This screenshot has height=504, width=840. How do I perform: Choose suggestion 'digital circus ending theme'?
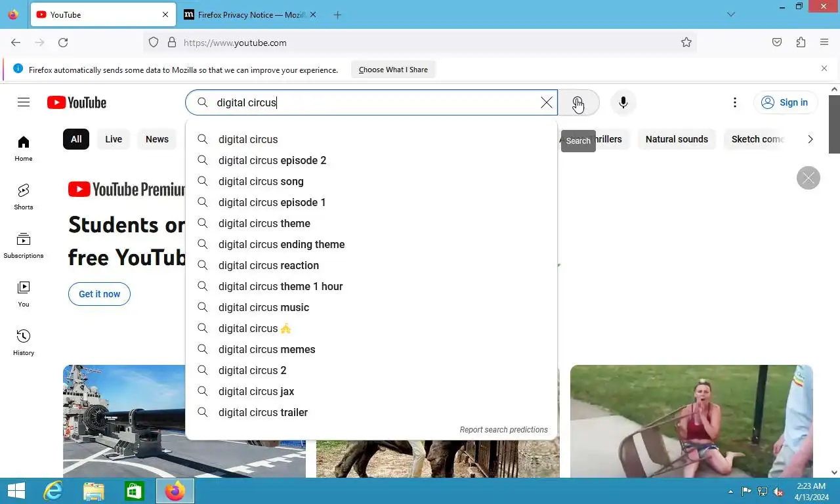[371, 244]
